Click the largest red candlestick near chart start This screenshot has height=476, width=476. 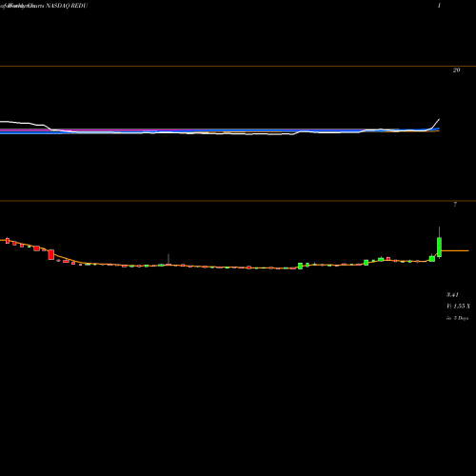pos(51,254)
